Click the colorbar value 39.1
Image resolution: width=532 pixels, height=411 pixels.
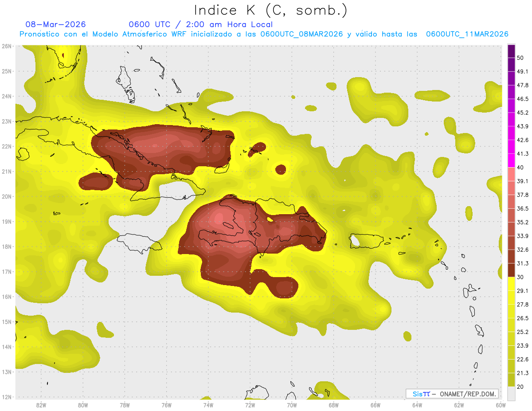pos(522,181)
